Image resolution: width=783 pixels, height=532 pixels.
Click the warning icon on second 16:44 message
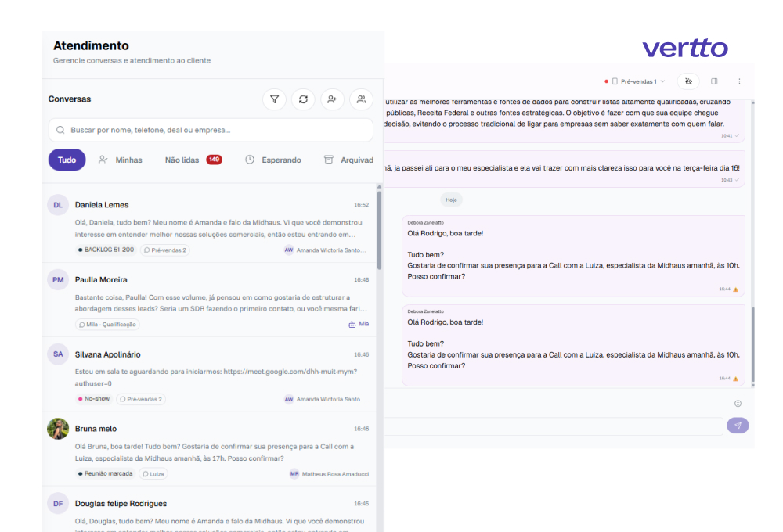click(735, 379)
